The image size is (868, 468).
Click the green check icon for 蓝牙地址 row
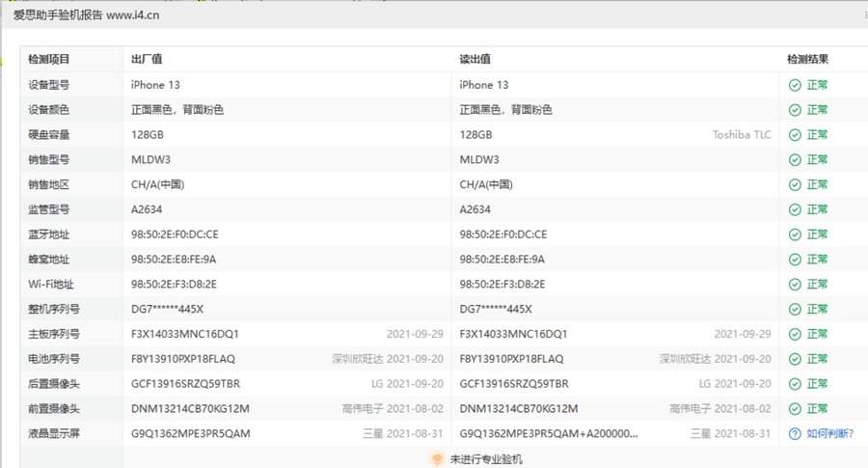(795, 234)
